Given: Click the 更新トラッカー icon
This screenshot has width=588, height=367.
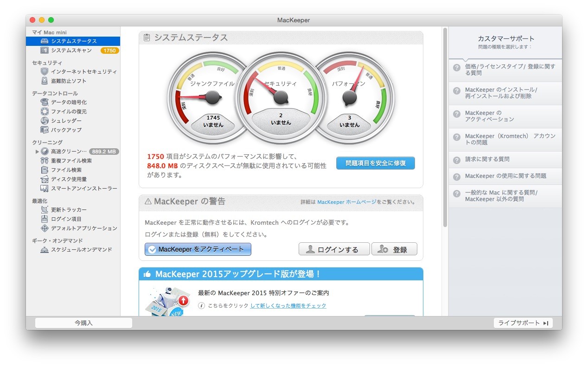Looking at the screenshot, I should point(45,210).
